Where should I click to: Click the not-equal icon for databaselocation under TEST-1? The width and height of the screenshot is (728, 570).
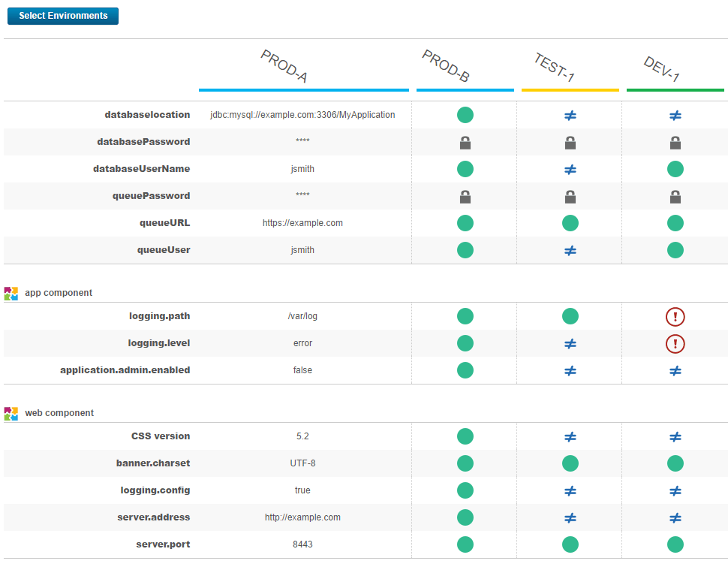570,115
